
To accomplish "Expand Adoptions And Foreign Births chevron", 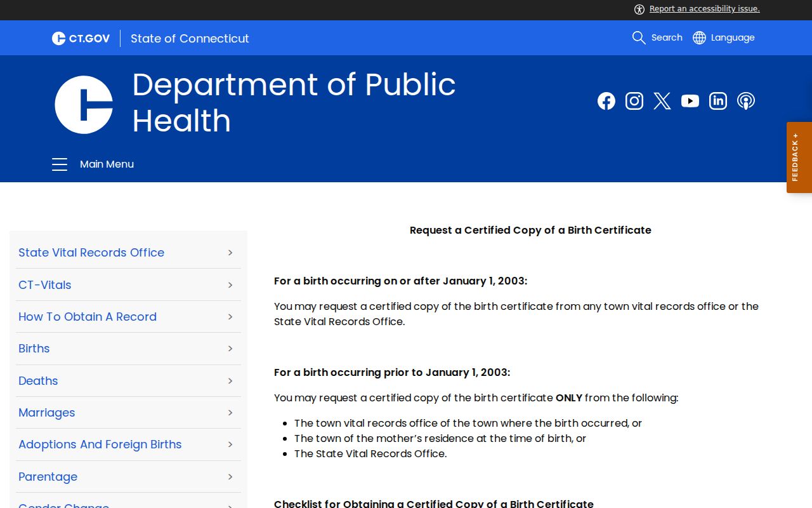I will pos(230,444).
